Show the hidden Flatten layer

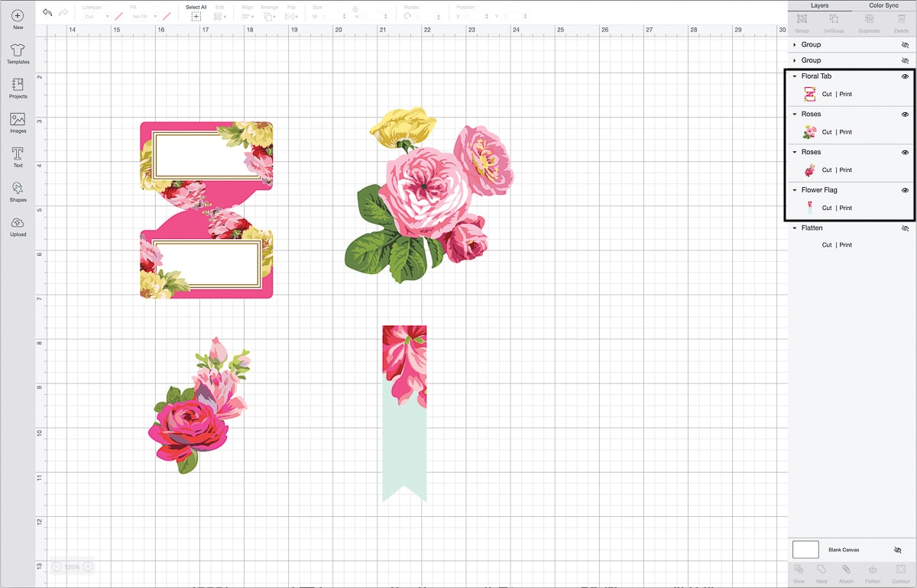click(x=905, y=228)
